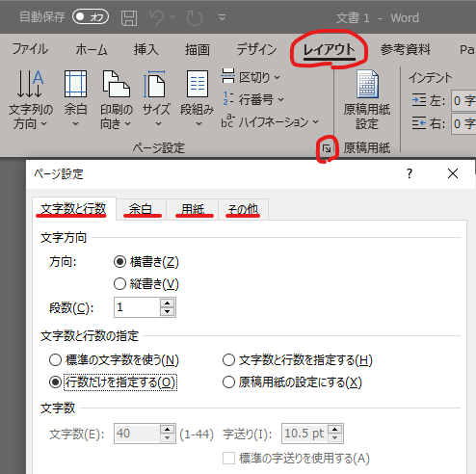The image size is (476, 474).
Task: Open the 余白 margins tool in ribbon
Action: tap(76, 99)
